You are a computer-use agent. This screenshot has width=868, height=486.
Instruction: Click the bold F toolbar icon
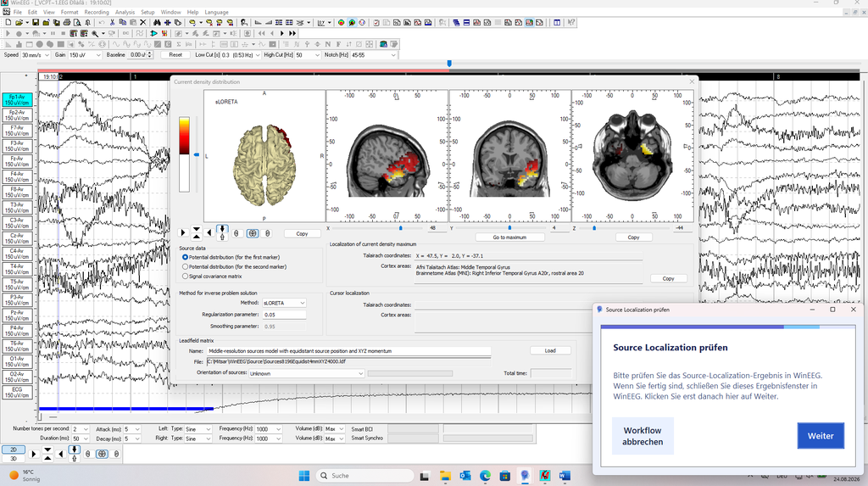tap(338, 44)
